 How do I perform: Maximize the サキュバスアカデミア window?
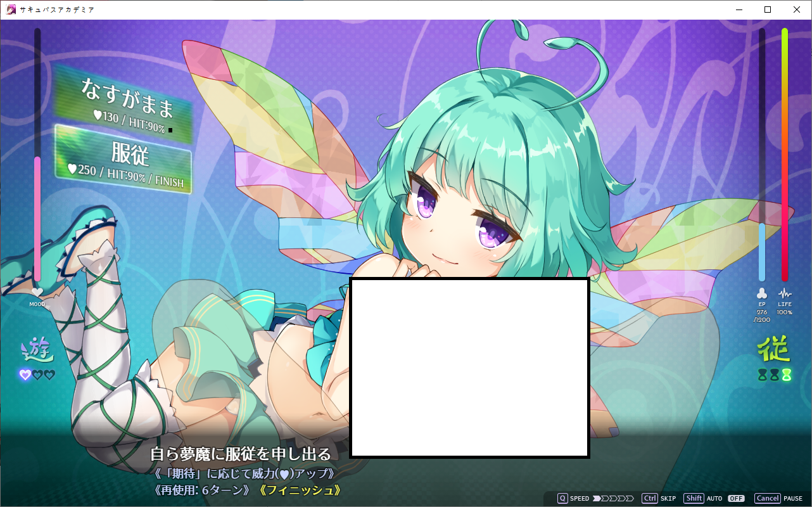[768, 10]
